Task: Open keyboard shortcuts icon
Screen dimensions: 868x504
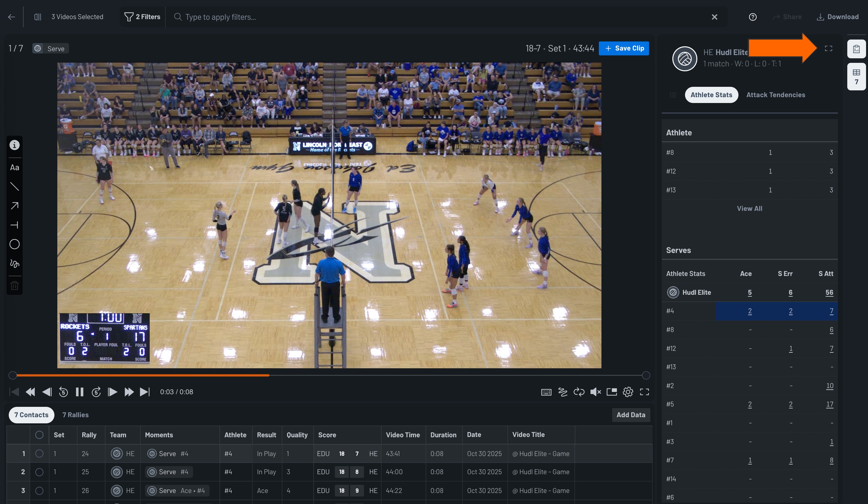Action: pos(546,392)
